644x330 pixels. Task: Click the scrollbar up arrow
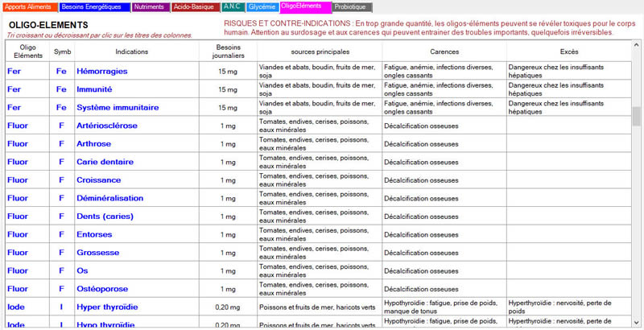[x=637, y=45]
